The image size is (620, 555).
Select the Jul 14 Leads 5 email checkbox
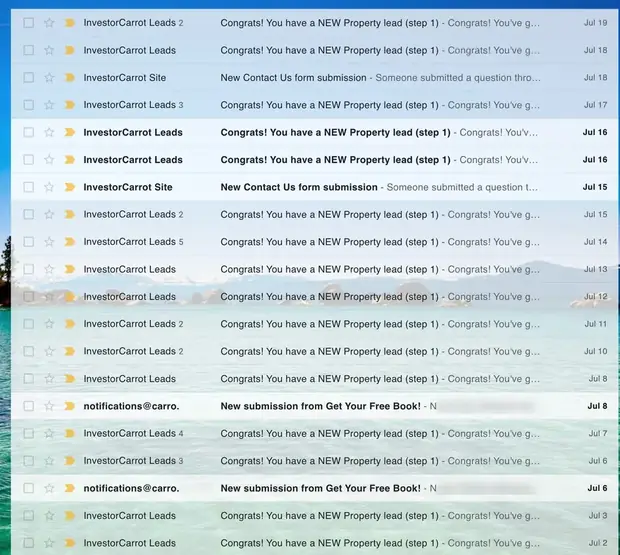(28, 242)
